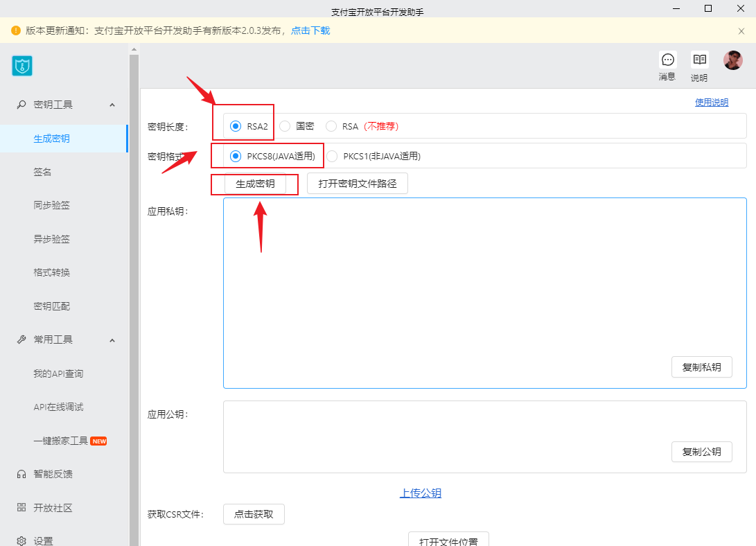
Task: Collapse the 常用工具 menu section
Action: 112,340
